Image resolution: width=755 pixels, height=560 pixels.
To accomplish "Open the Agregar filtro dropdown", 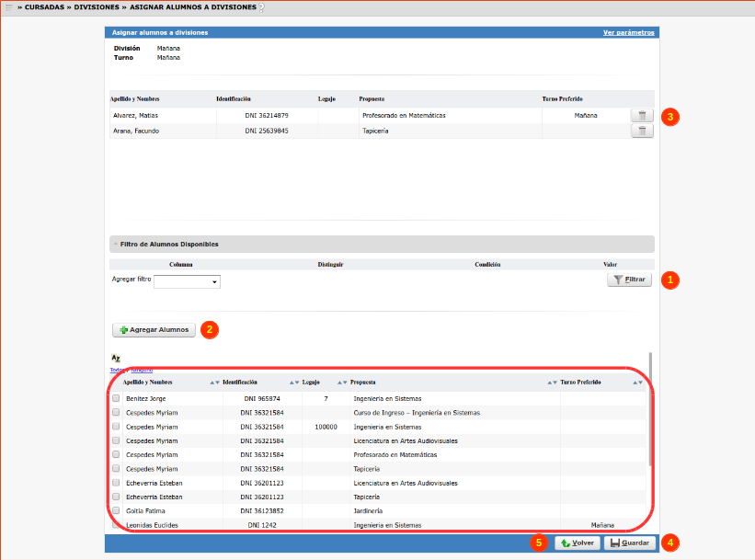I will (187, 281).
